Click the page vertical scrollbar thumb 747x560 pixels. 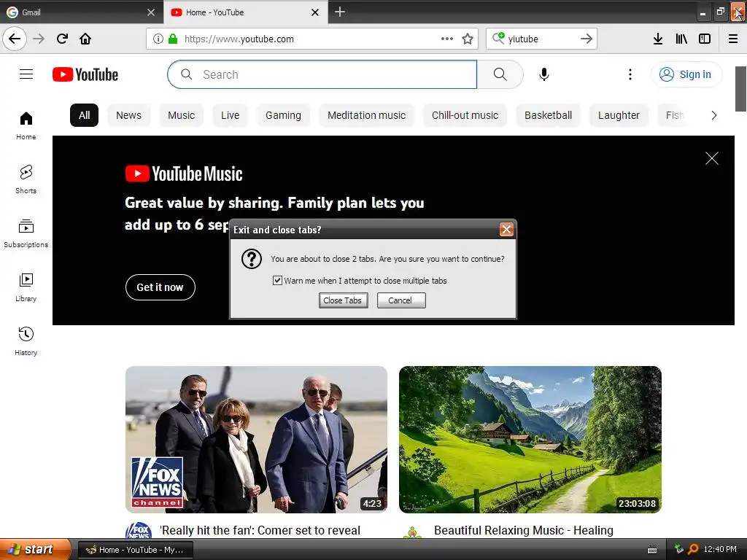(x=740, y=88)
